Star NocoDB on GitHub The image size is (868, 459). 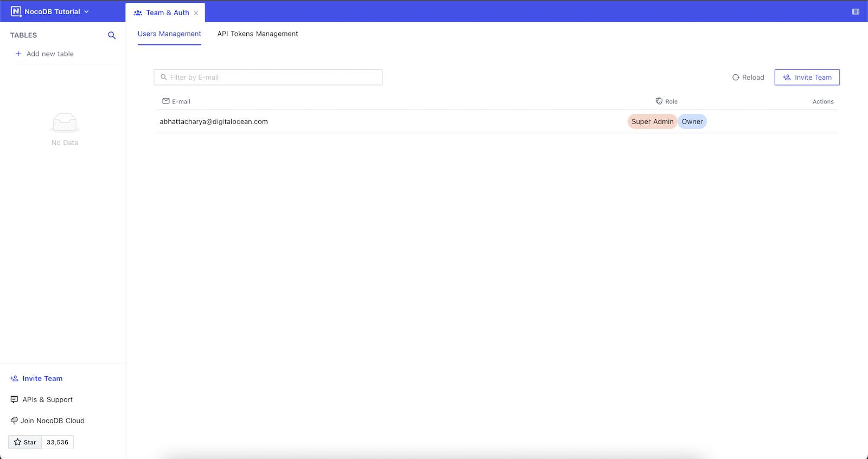(25, 442)
